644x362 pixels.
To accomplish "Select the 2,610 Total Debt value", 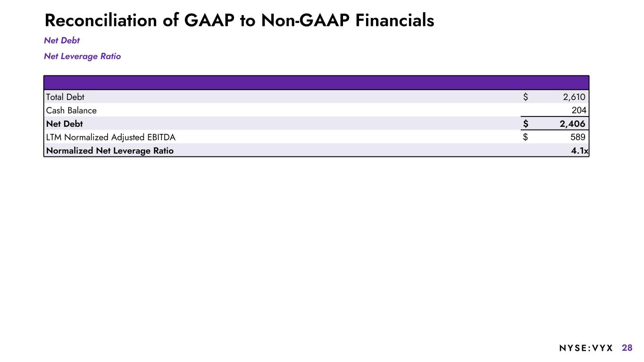I will pyautogui.click(x=574, y=97).
